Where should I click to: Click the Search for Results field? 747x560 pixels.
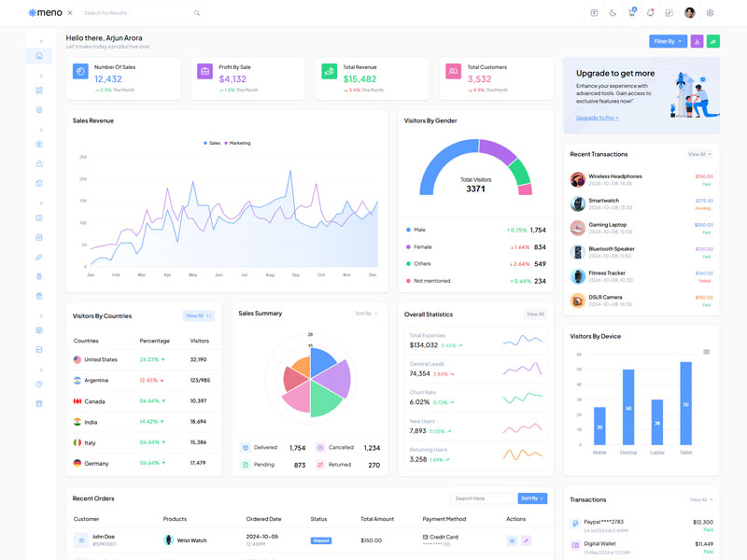[136, 13]
